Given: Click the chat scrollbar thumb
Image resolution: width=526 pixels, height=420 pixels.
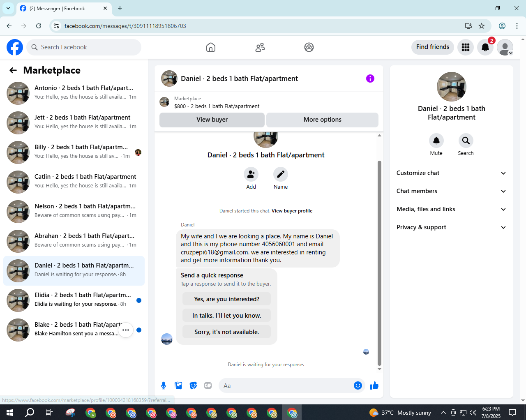Looking at the screenshot, I should [x=379, y=263].
